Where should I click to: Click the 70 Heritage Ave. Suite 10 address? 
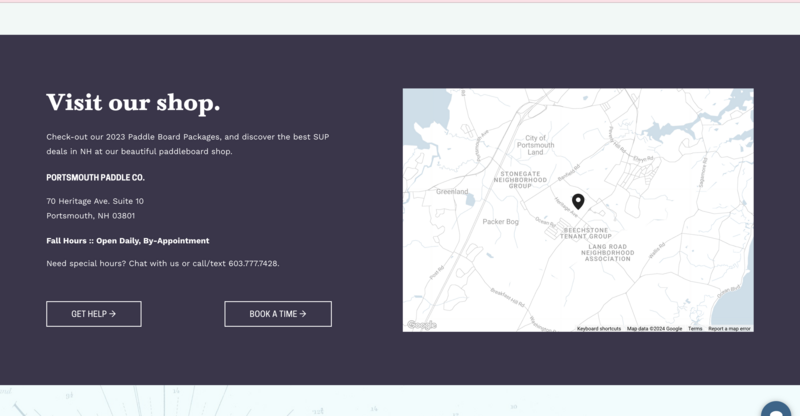pyautogui.click(x=95, y=201)
